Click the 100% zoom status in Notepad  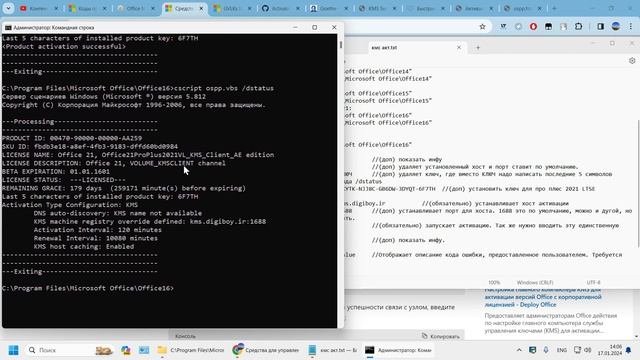tap(494, 282)
